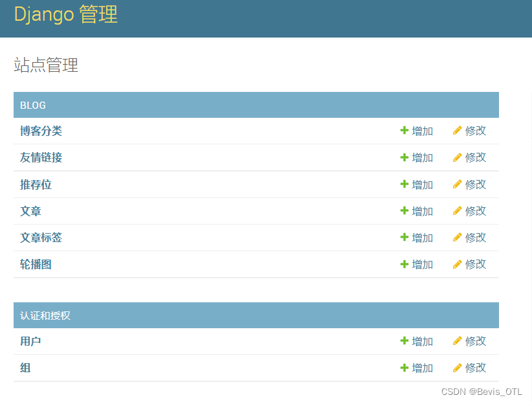
Task: Click the green add icon for 博客分类
Action: point(405,131)
